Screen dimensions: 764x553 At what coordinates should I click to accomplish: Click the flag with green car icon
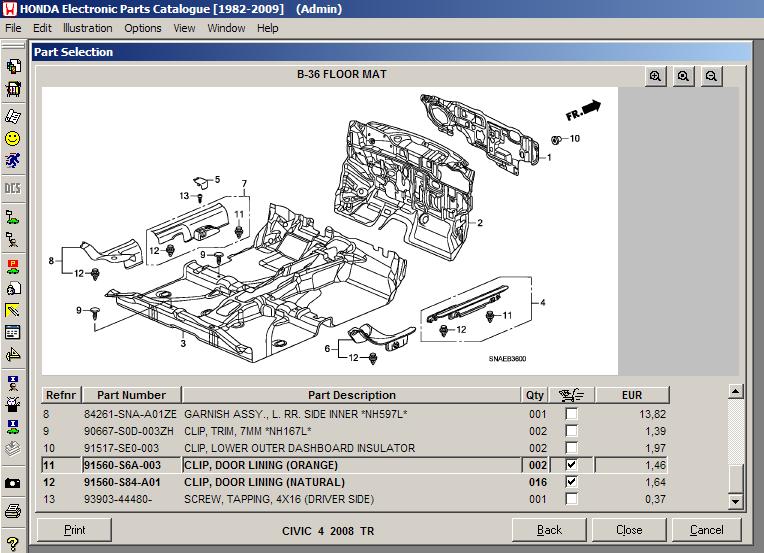pos(13,217)
